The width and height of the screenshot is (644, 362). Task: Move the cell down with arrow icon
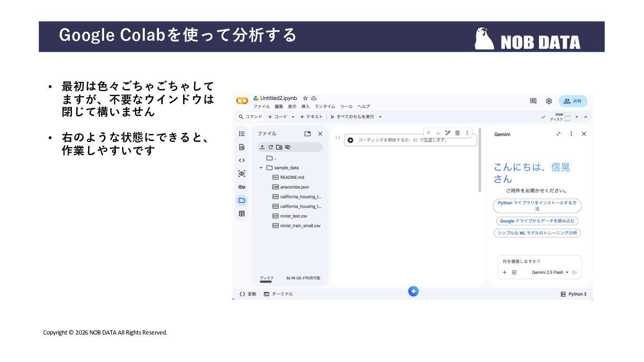pyautogui.click(x=438, y=133)
